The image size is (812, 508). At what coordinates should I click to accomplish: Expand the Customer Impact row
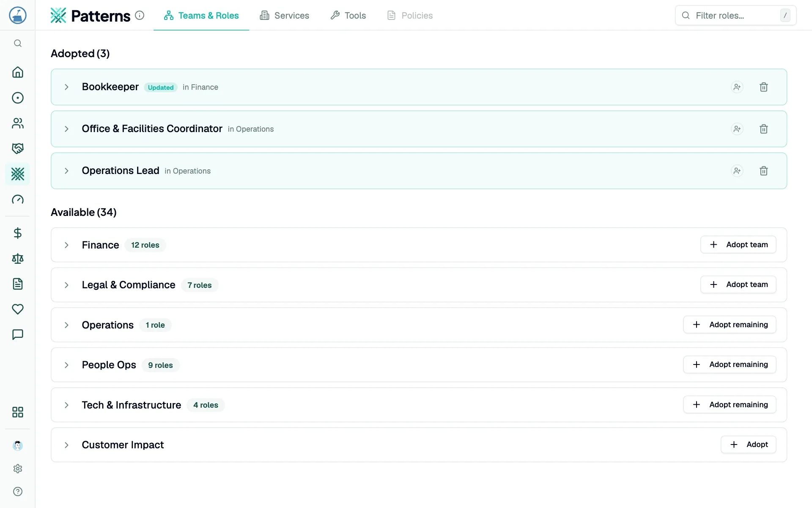tap(66, 445)
